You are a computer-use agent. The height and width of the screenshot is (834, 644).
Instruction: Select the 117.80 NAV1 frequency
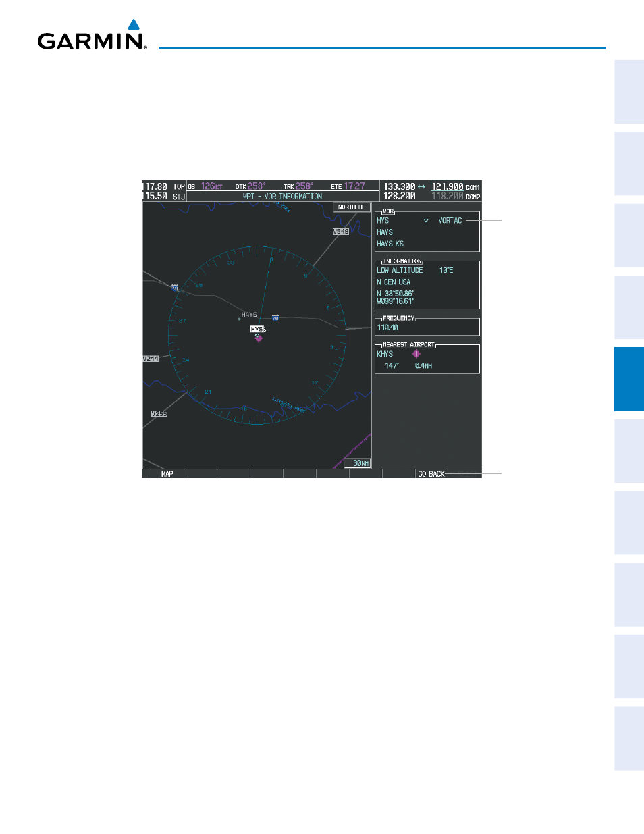[155, 186]
